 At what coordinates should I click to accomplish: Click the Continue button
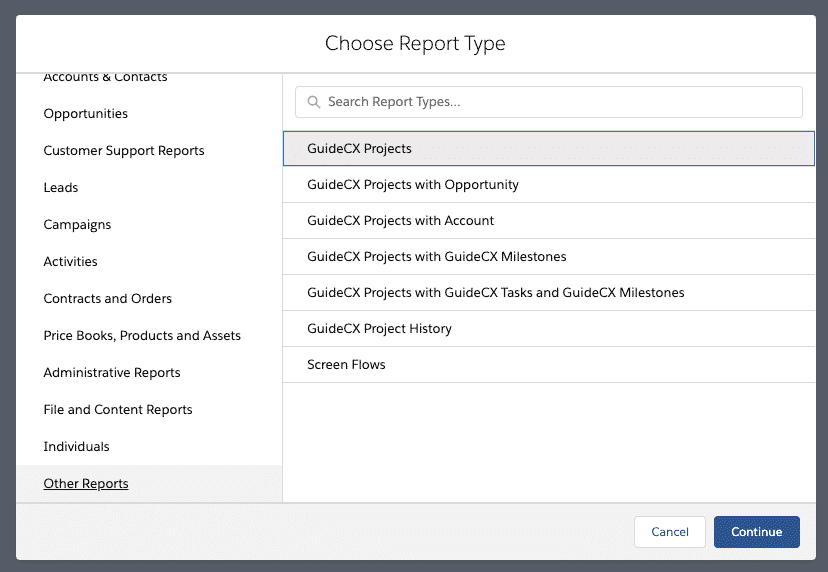click(x=757, y=532)
